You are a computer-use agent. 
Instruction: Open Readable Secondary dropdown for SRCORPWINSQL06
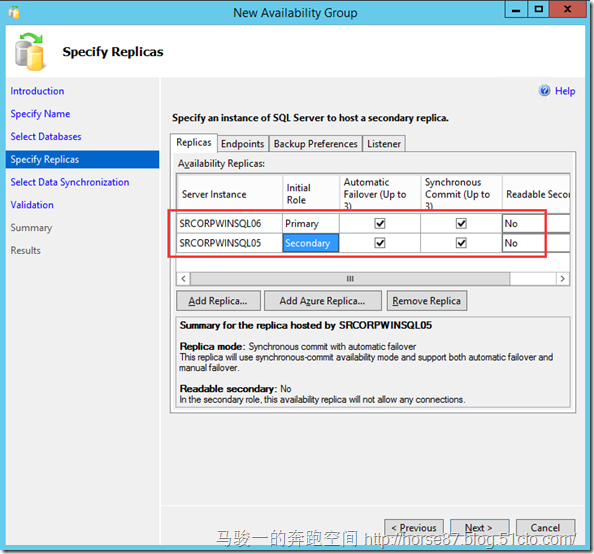click(536, 223)
